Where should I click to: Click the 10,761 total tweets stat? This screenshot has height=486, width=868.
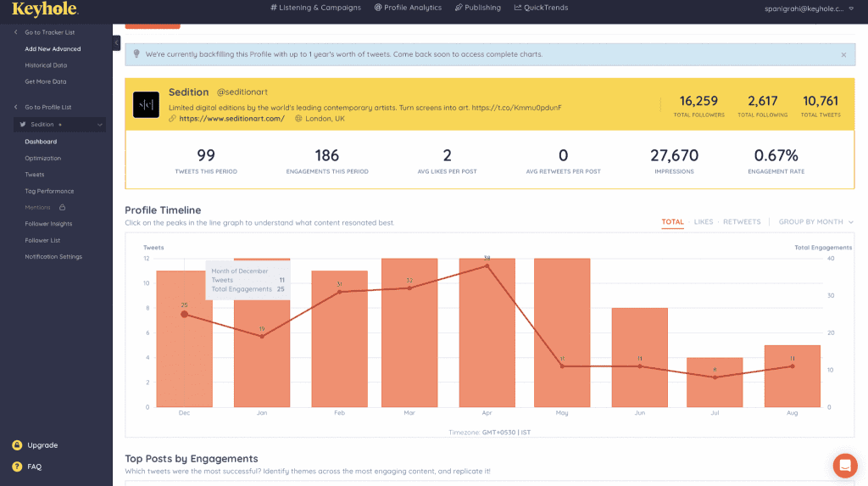point(821,105)
